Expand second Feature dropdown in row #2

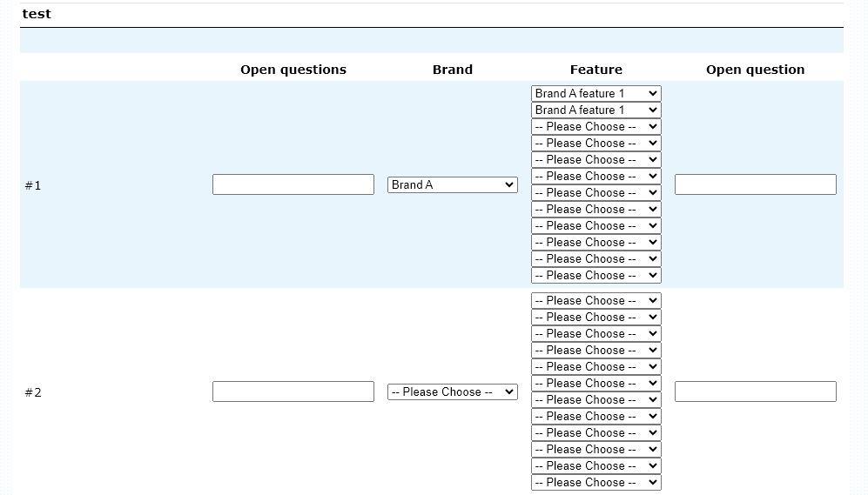595,317
